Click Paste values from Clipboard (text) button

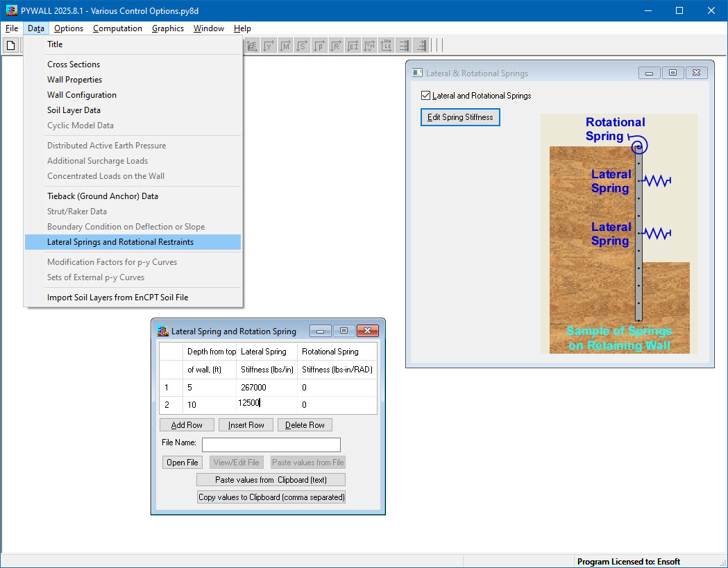[271, 479]
